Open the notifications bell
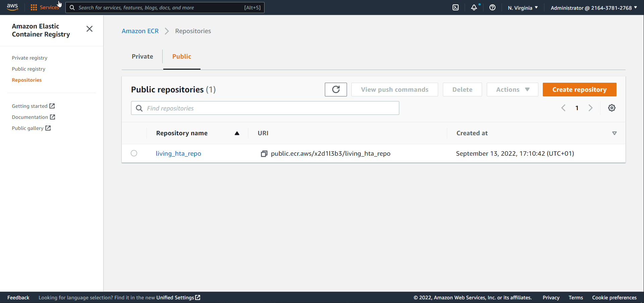The image size is (644, 303). pos(474,7)
